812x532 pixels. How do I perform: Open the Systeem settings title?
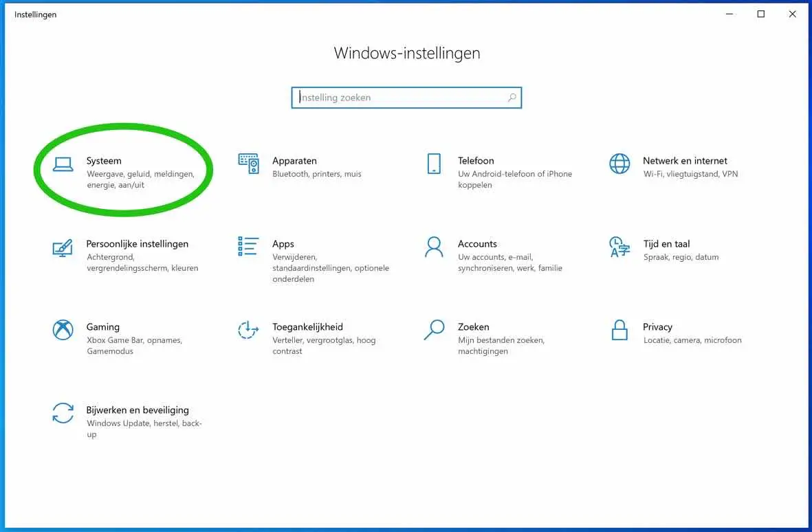tap(104, 161)
